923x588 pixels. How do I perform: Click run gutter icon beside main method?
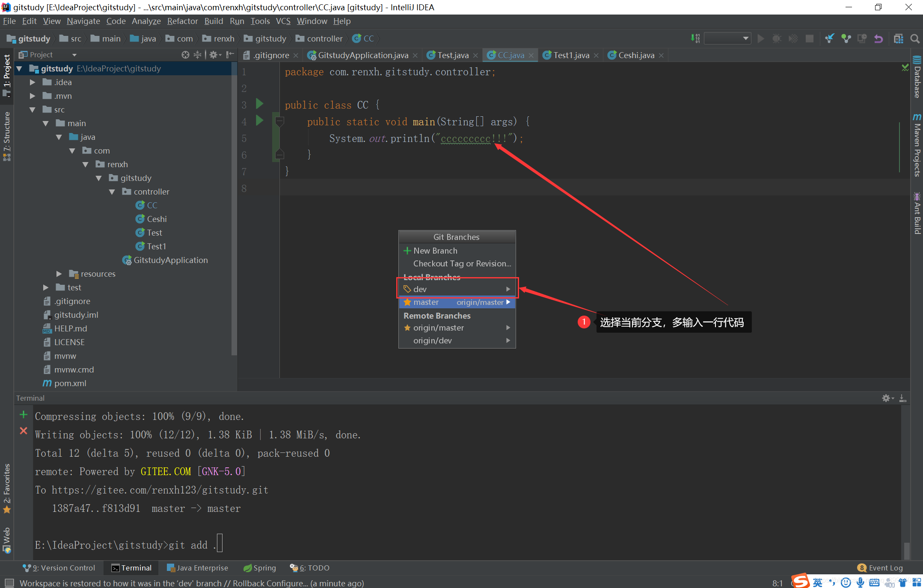[259, 120]
